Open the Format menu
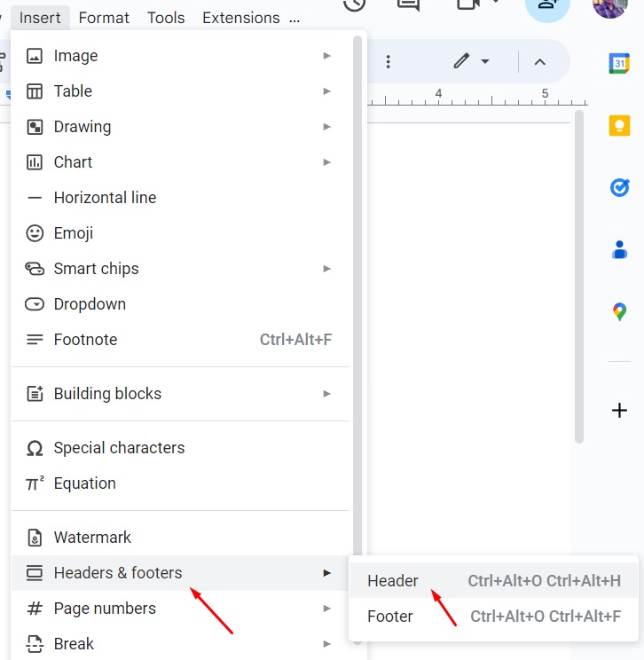This screenshot has height=660, width=644. [104, 18]
